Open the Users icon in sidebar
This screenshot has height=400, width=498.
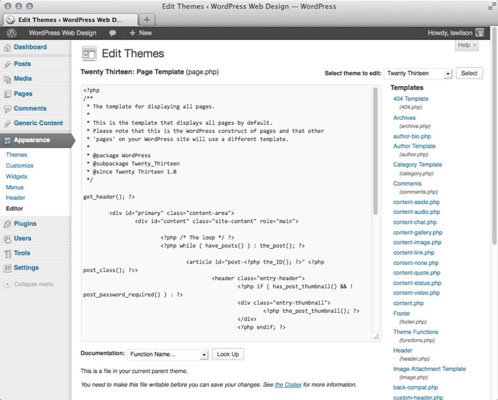7,239
